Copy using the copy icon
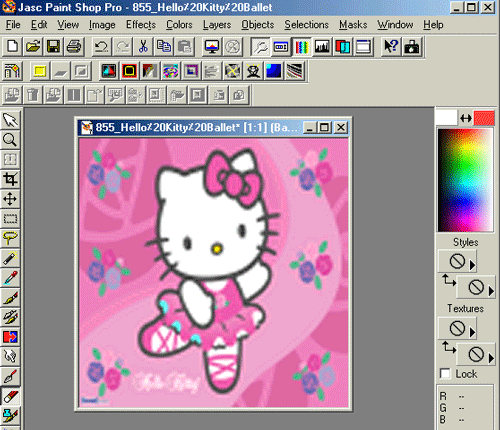 pos(164,46)
